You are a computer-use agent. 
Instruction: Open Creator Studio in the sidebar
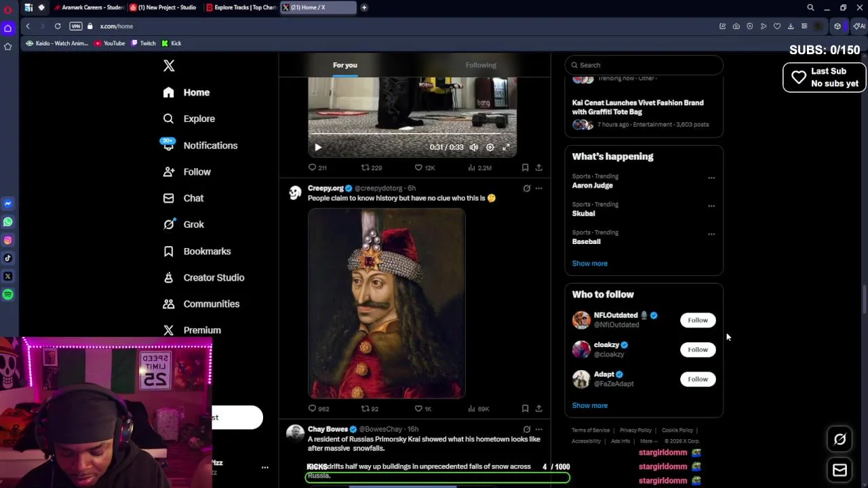pos(204,277)
